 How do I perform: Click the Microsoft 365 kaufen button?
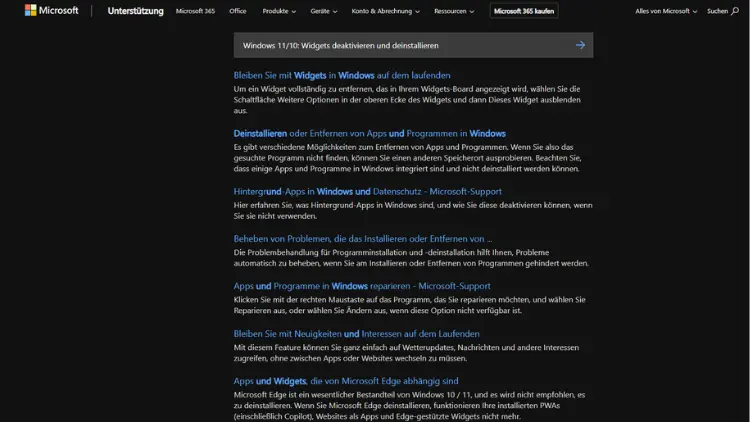524,11
